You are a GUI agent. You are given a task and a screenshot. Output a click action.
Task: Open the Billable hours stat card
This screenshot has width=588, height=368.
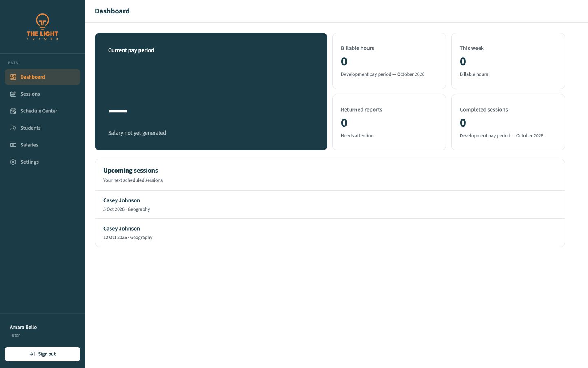click(x=389, y=61)
